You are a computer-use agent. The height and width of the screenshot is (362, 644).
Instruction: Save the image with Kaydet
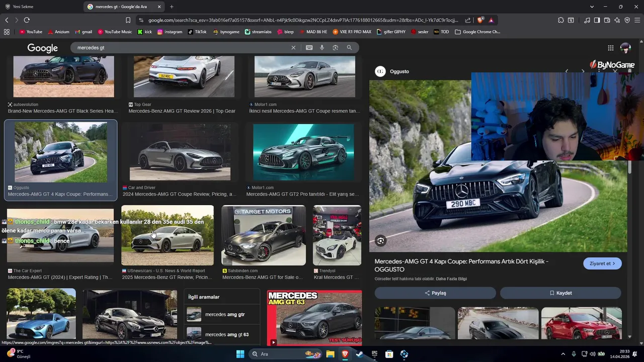[x=560, y=293]
